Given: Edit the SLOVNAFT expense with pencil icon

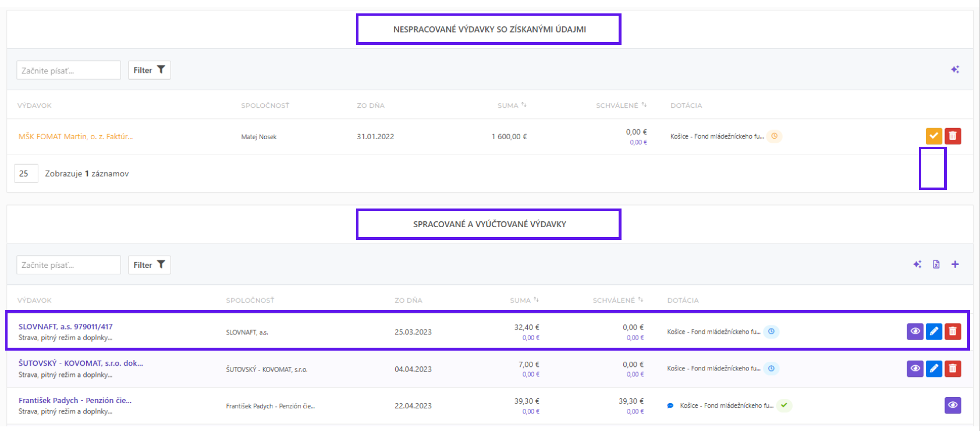Looking at the screenshot, I should pyautogui.click(x=933, y=331).
